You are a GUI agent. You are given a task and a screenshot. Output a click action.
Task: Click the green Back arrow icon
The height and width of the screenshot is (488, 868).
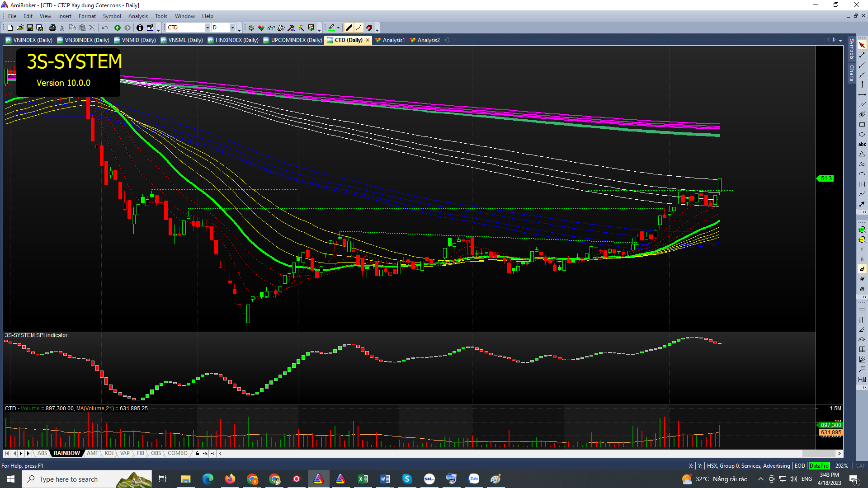point(118,28)
